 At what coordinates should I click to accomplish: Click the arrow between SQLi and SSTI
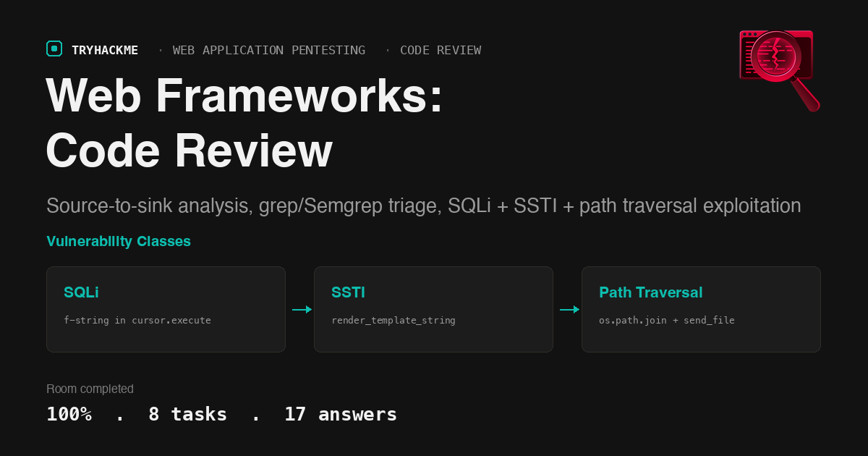click(302, 309)
